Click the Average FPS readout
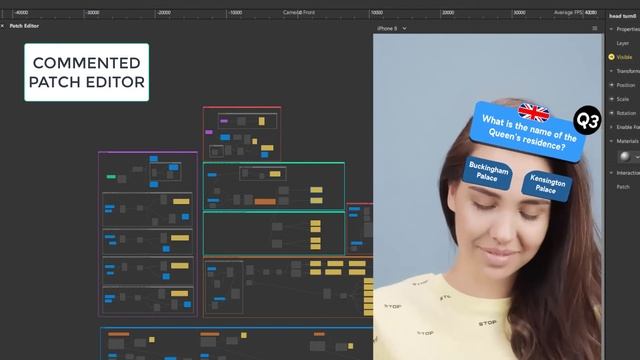 tap(575, 13)
